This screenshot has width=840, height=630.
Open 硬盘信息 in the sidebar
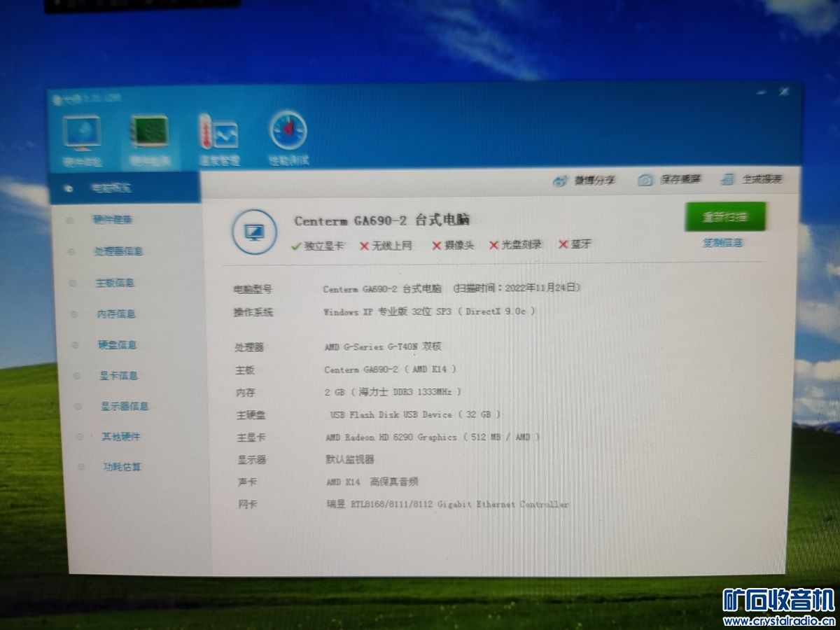pyautogui.click(x=117, y=344)
